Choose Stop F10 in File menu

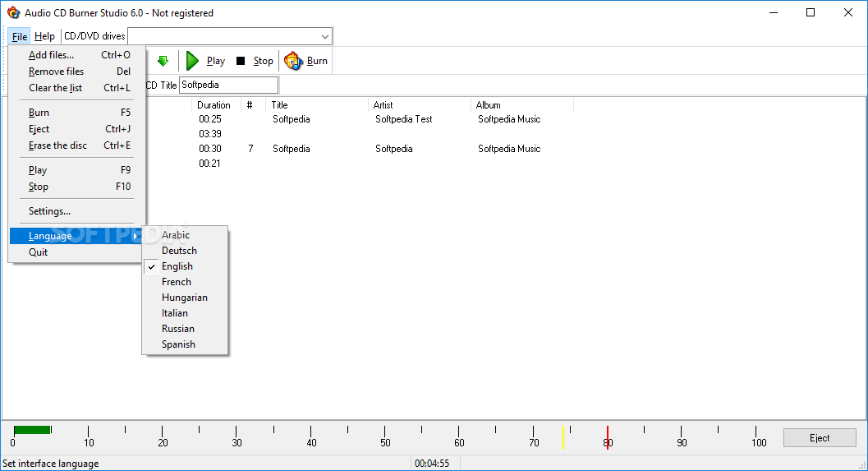[x=77, y=187]
